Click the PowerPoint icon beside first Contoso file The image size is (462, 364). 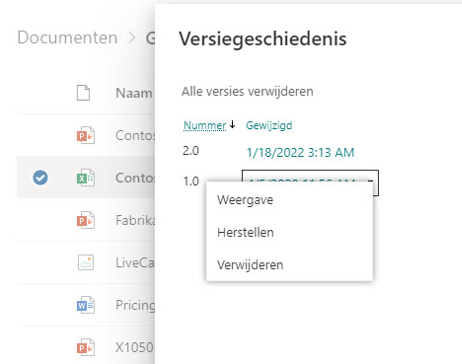86,135
